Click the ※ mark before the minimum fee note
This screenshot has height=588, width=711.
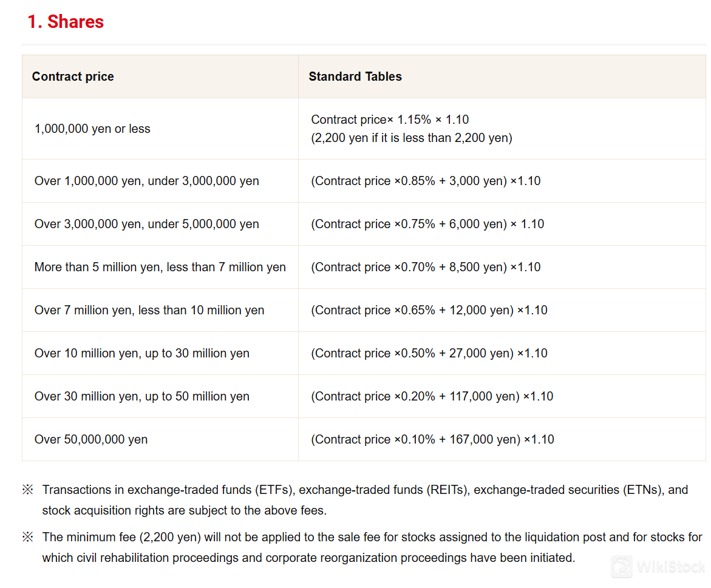pyautogui.click(x=27, y=537)
